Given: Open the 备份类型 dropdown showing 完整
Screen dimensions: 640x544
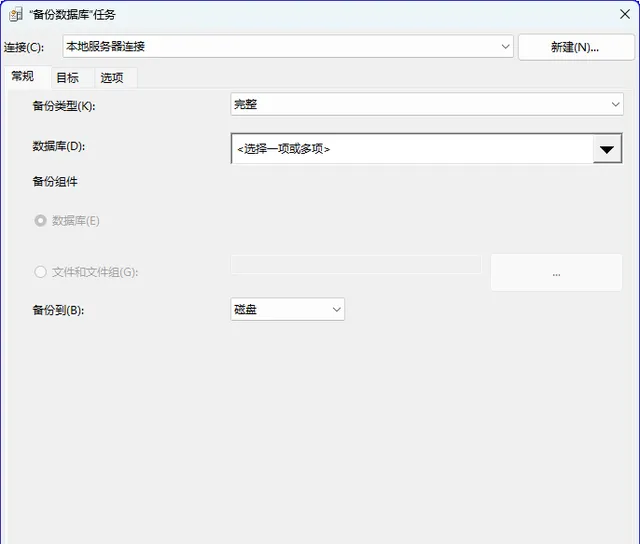Looking at the screenshot, I should [x=427, y=104].
